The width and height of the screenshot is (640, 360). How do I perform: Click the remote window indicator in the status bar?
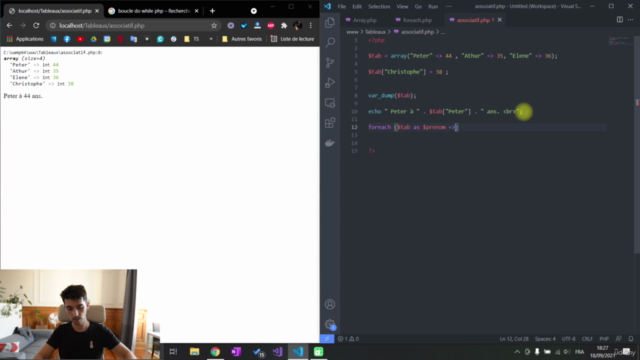[x=327, y=339]
